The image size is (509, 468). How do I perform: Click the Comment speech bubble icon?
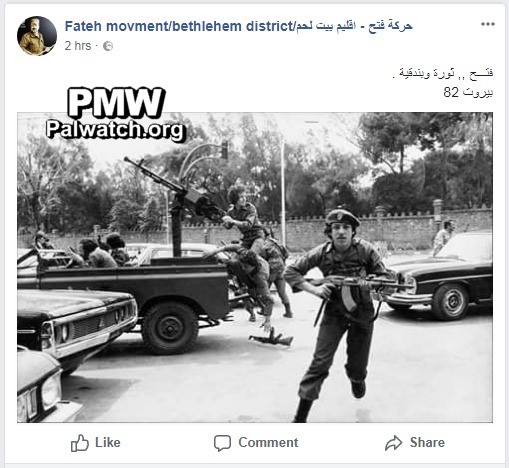click(x=222, y=443)
